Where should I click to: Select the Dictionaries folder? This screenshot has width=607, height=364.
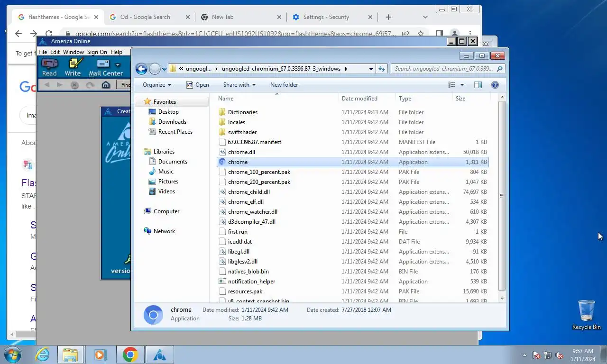(x=352, y=112)
